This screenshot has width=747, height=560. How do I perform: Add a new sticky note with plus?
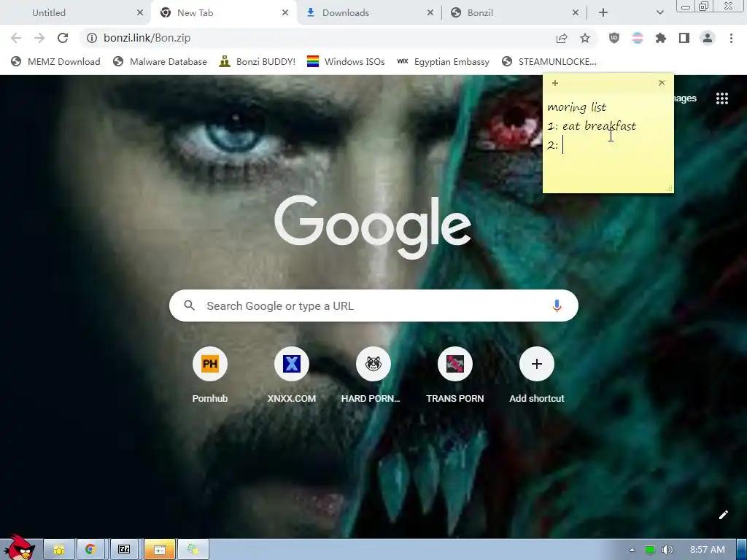pyautogui.click(x=555, y=83)
